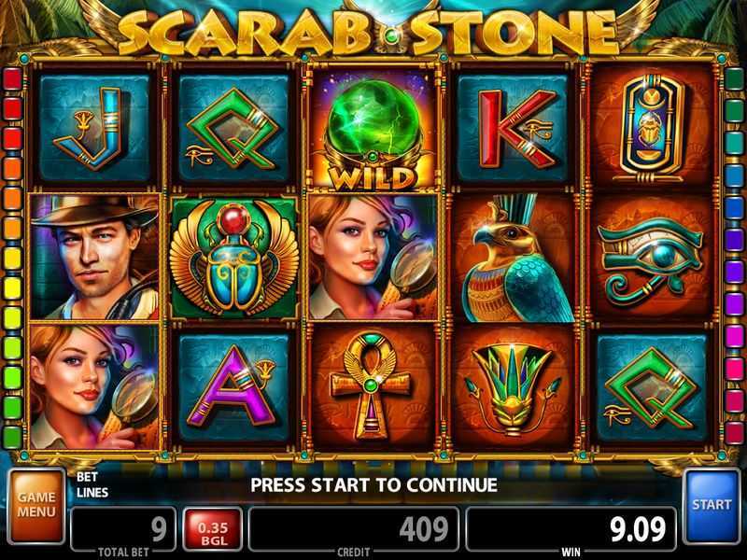Click the Total Bet value field
The width and height of the screenshot is (747, 560).
[123, 528]
